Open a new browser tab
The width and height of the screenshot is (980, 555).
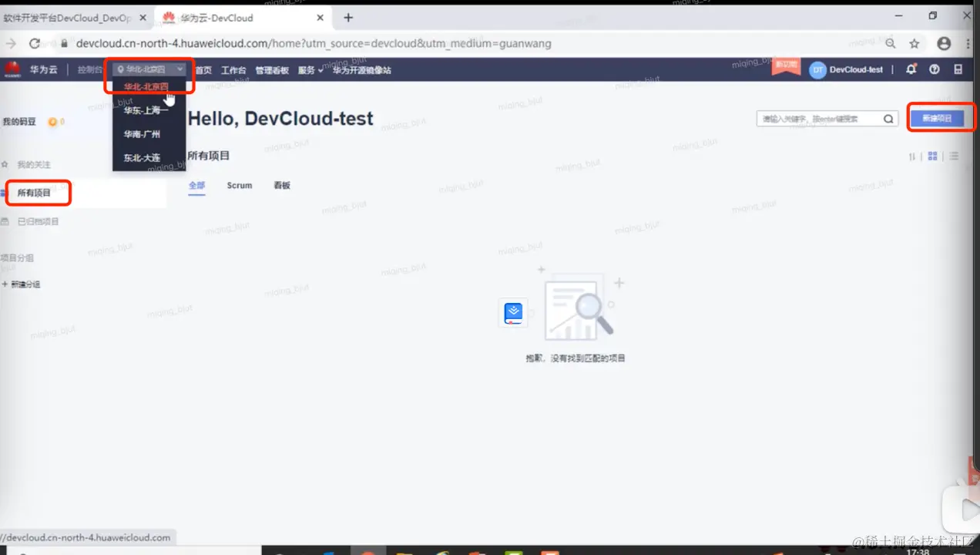pyautogui.click(x=348, y=18)
